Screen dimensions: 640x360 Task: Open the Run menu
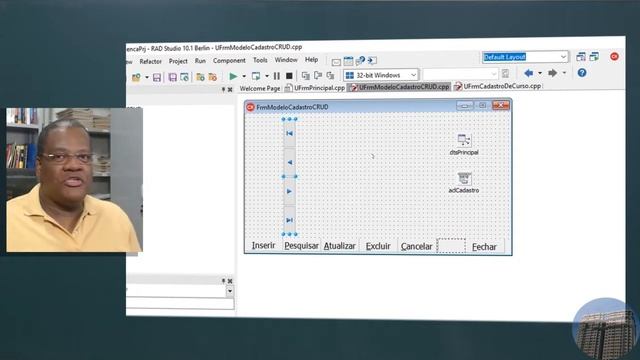pos(200,61)
